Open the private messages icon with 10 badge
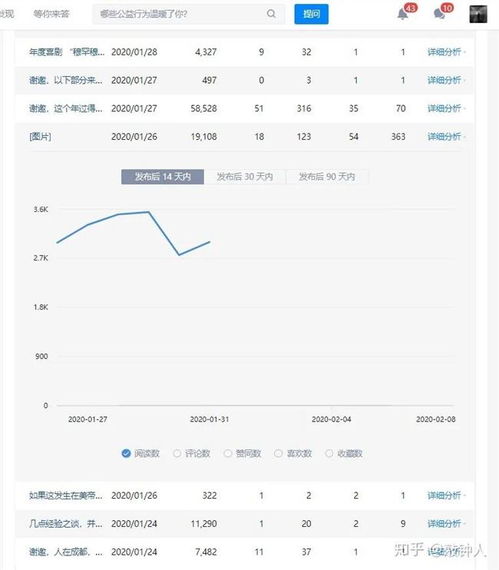Image resolution: width=499 pixels, height=570 pixels. 439,14
